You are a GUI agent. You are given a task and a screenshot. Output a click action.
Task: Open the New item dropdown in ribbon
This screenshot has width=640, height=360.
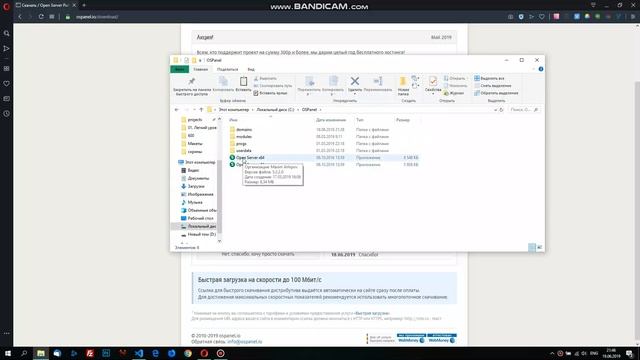pos(415,78)
